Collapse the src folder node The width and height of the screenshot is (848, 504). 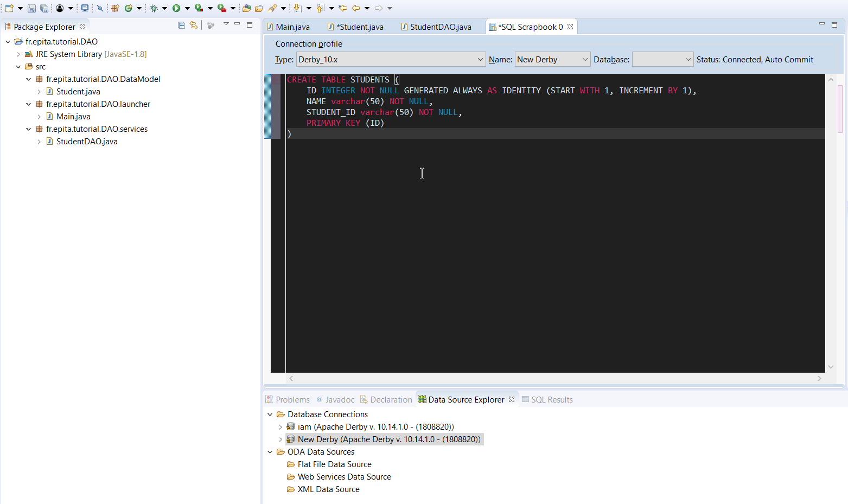tap(18, 67)
